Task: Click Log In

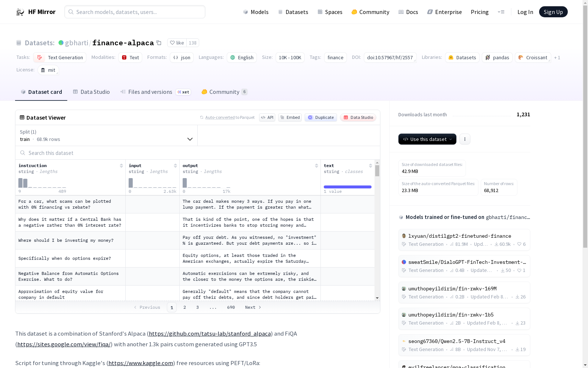Action: coord(525,12)
